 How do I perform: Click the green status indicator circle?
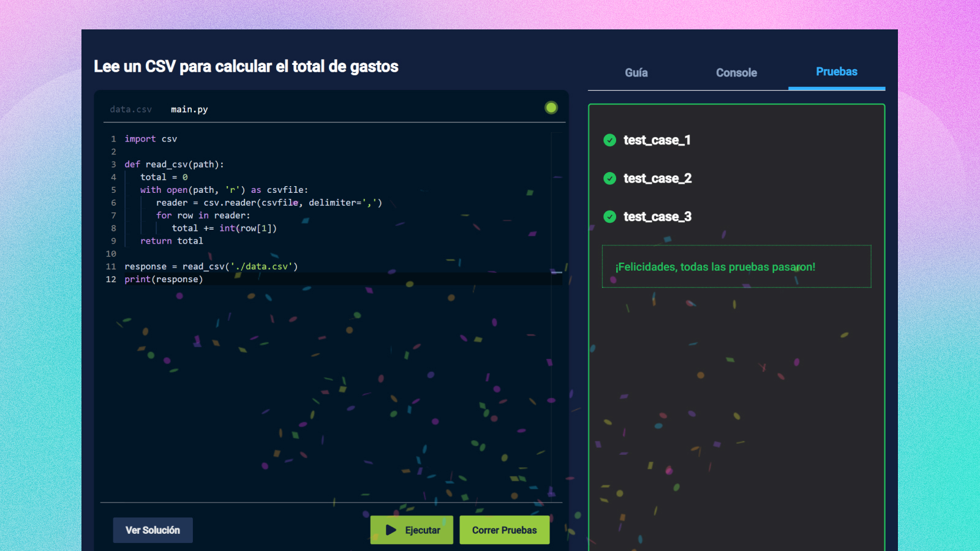551,108
